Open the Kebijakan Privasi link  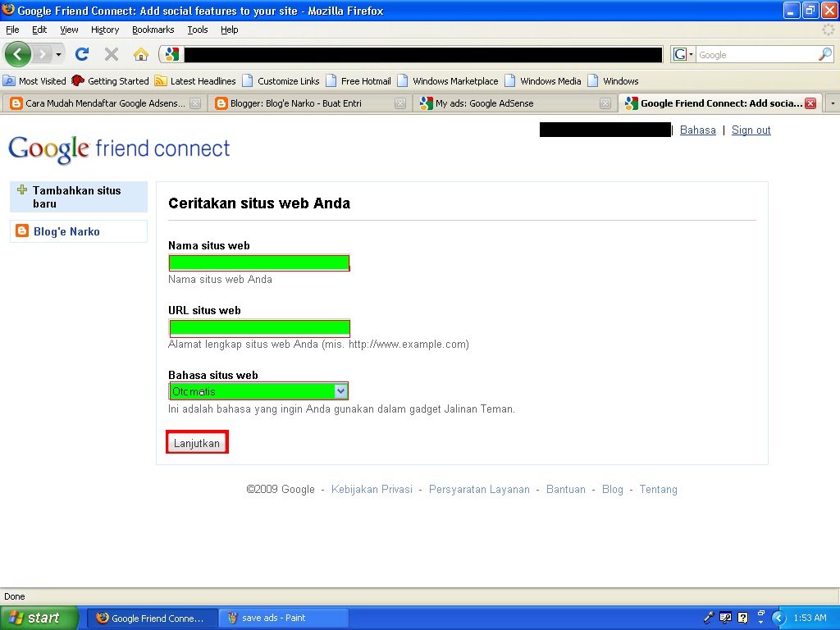(x=372, y=489)
